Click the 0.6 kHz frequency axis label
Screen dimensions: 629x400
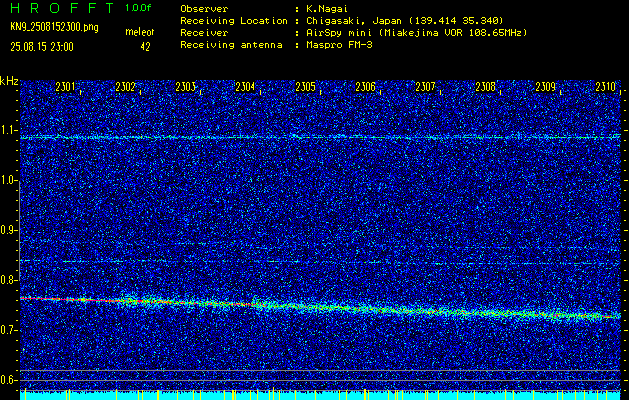pos(8,380)
